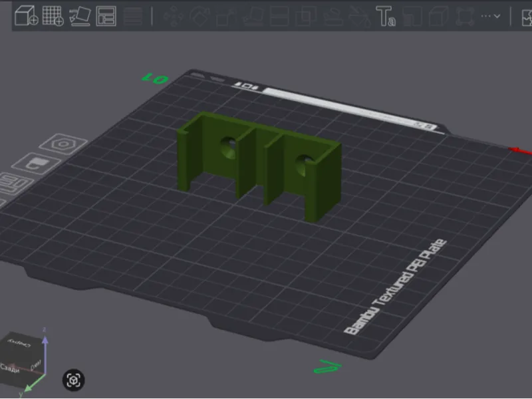Screen dimensions: 532x399
Task: Select the Lay on face tool
Action: pyautogui.click(x=253, y=16)
